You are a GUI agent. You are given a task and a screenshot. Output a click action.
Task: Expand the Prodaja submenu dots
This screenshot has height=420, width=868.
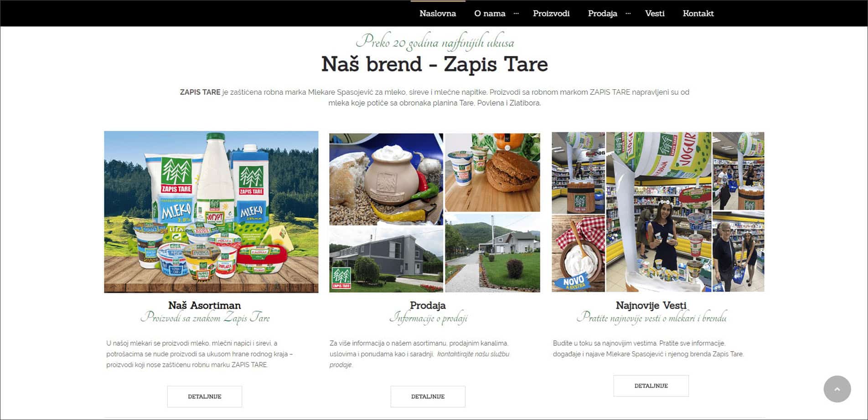[x=628, y=14]
